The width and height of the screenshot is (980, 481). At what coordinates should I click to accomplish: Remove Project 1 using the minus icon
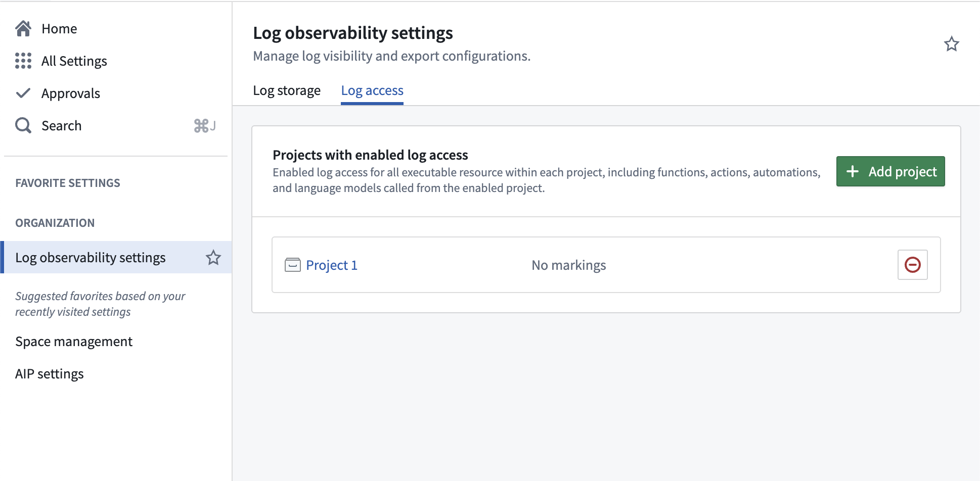click(x=912, y=264)
